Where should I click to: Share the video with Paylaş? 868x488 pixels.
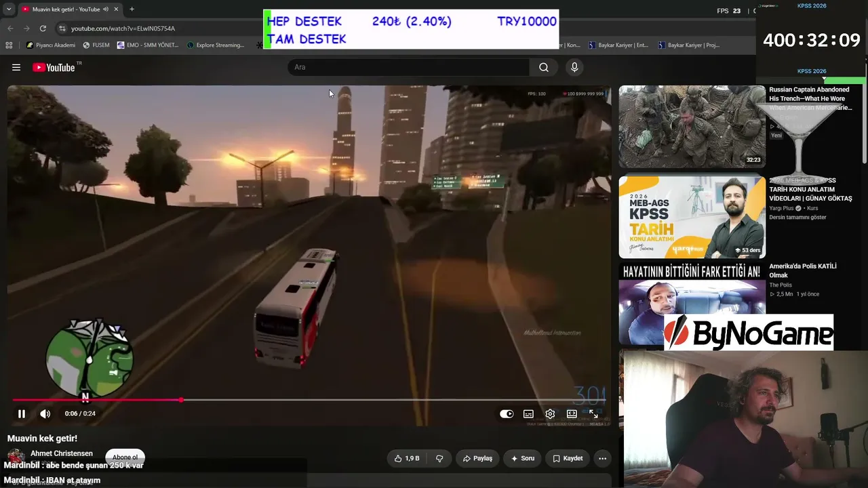tap(477, 458)
